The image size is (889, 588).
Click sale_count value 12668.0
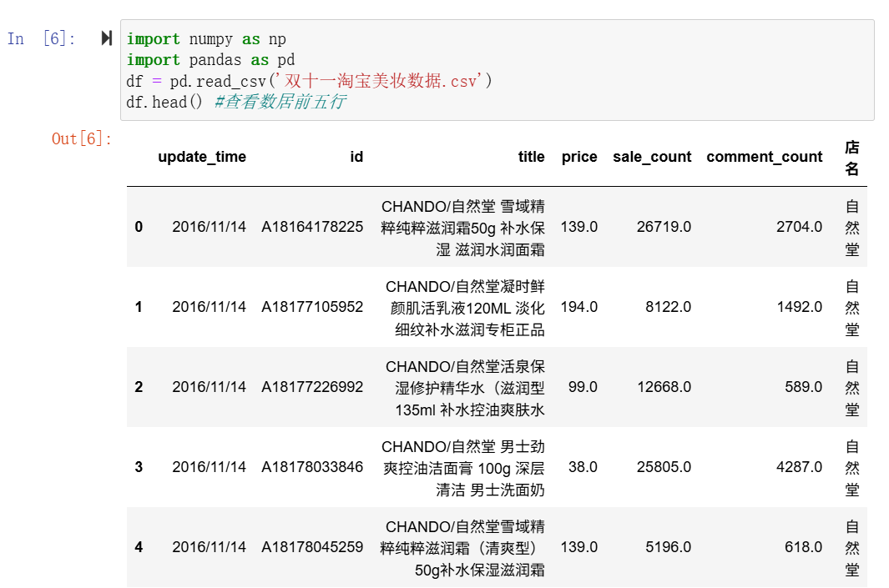coord(664,387)
